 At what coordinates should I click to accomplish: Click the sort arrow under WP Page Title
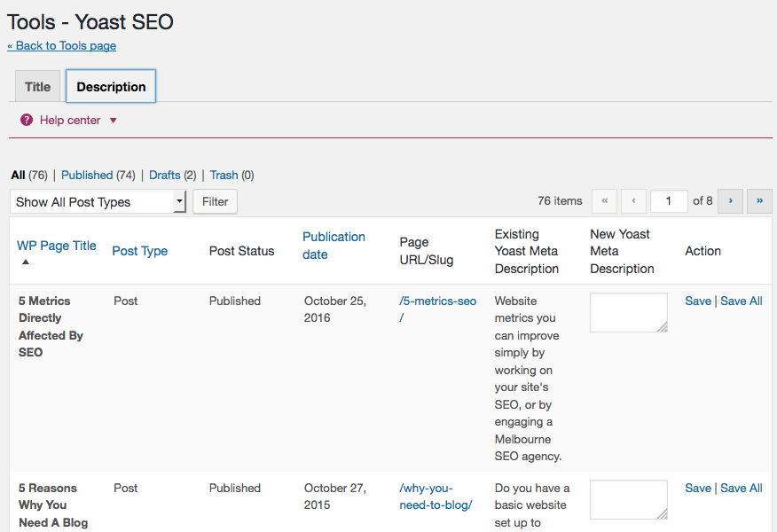(26, 262)
